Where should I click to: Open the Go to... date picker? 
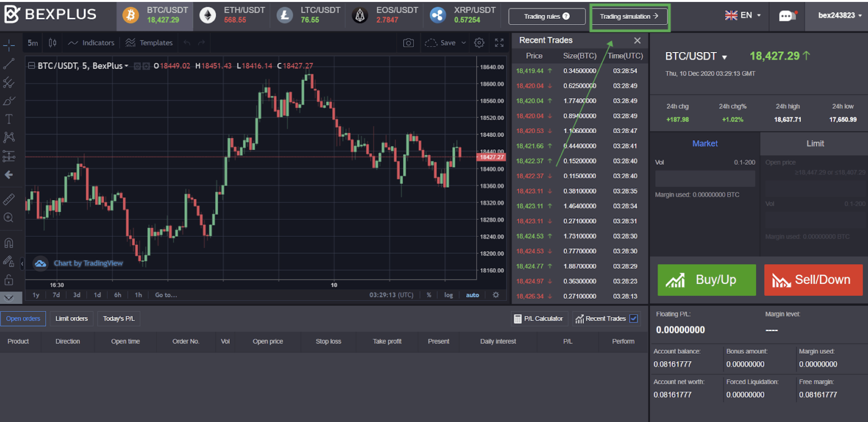click(166, 295)
